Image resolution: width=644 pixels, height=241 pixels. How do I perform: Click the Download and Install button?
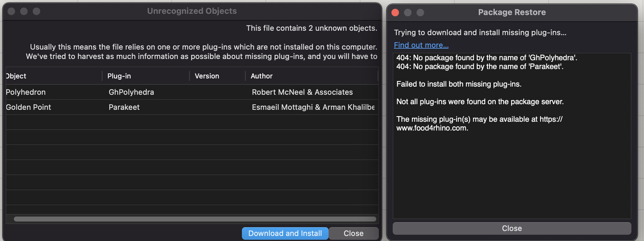tap(285, 234)
